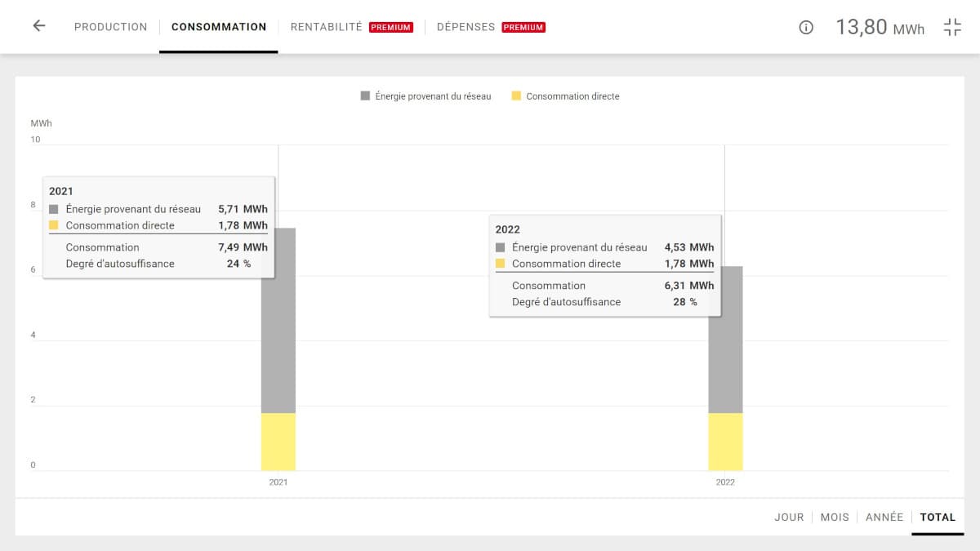Choose the Total time range

(x=938, y=517)
